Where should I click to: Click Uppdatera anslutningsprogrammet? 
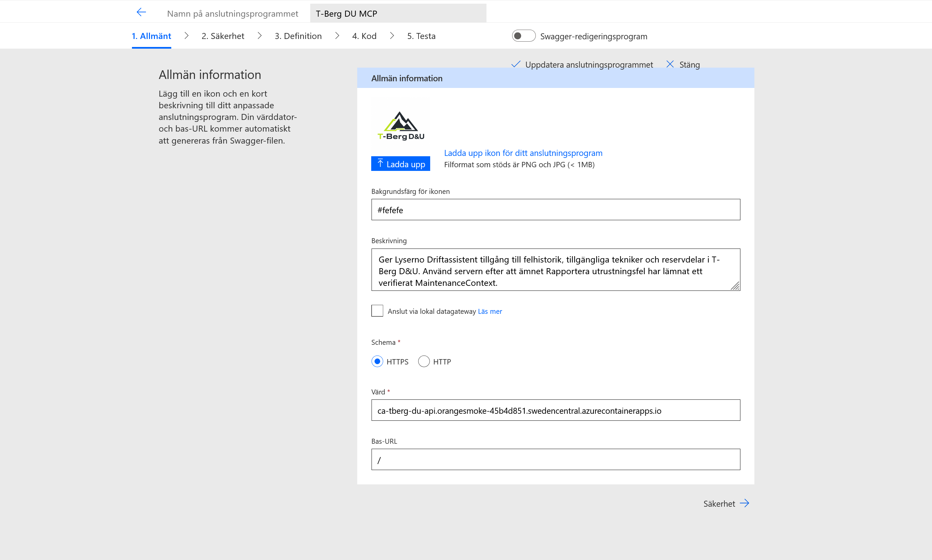click(x=582, y=65)
